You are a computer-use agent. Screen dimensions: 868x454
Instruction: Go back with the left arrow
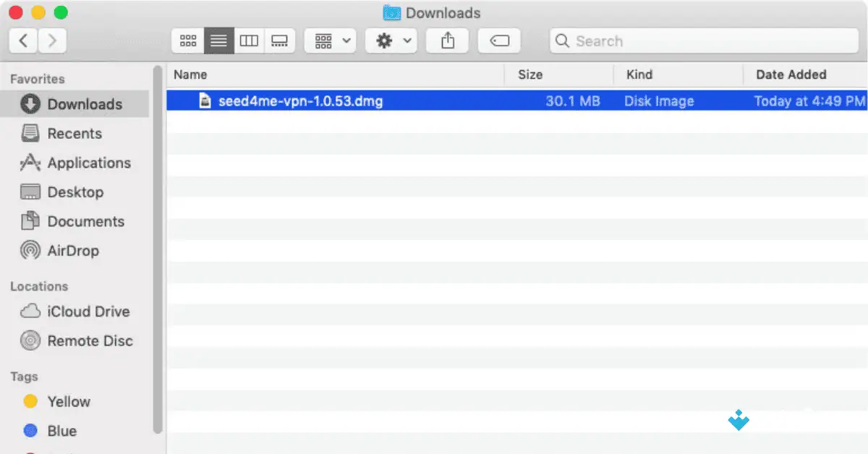pyautogui.click(x=23, y=41)
